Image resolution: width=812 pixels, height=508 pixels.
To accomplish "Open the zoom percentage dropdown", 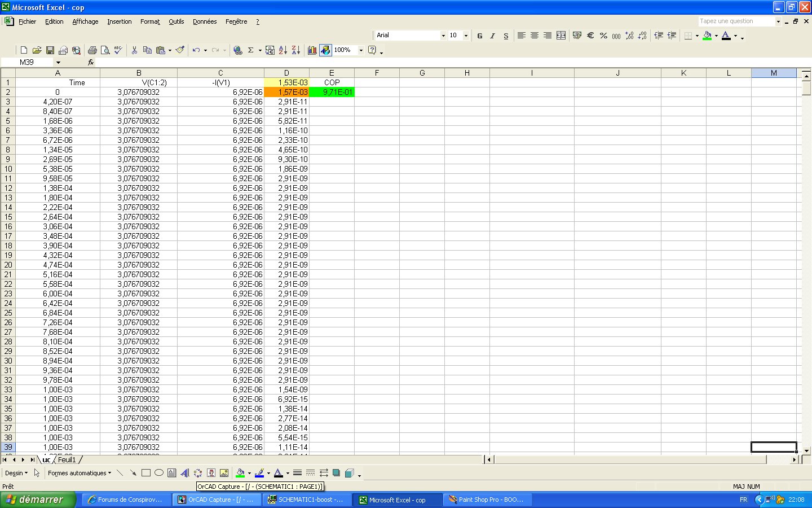I will pos(361,50).
